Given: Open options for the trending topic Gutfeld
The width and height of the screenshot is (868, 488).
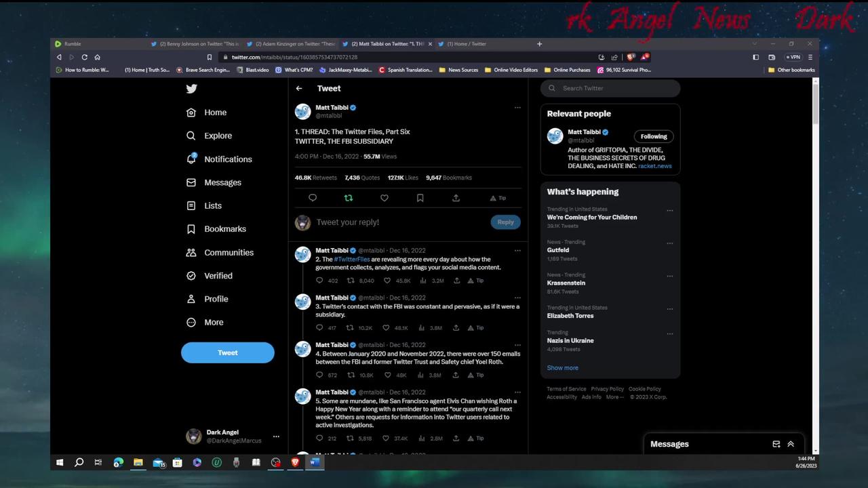Looking at the screenshot, I should tap(670, 243).
